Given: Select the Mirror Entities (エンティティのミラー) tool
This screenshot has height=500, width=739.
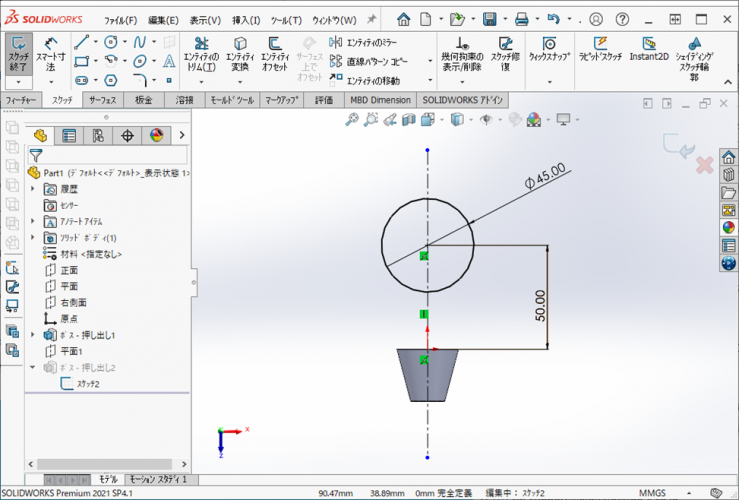Looking at the screenshot, I should click(362, 43).
